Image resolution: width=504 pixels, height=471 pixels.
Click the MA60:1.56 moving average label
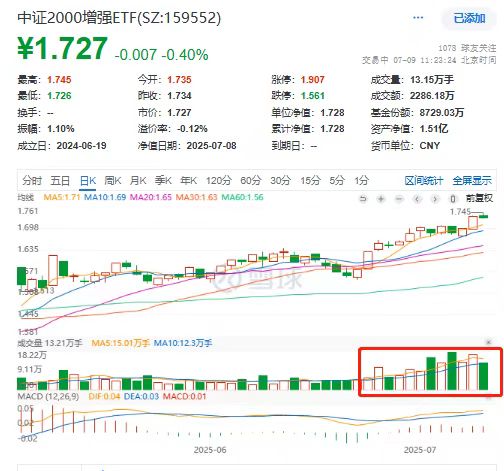click(x=242, y=197)
